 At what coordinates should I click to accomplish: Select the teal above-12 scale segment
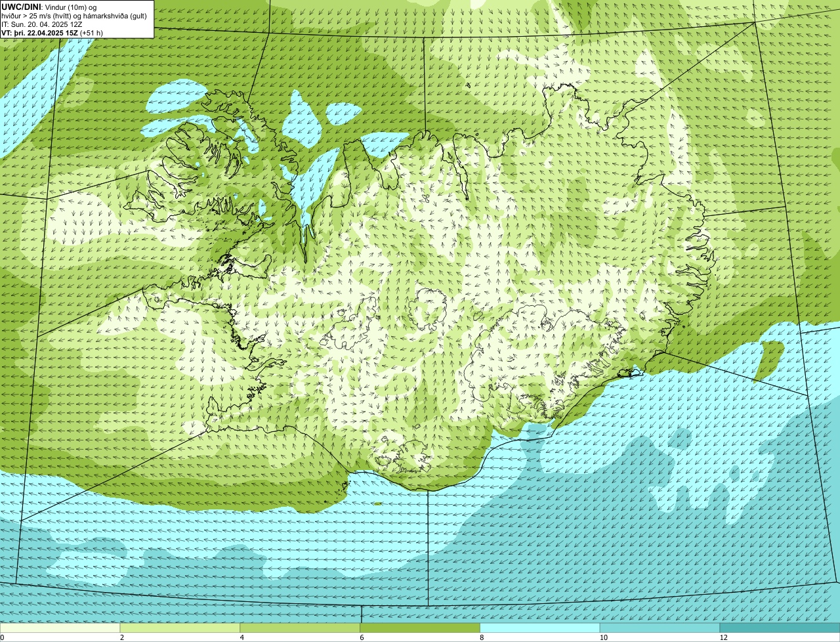pos(780,628)
